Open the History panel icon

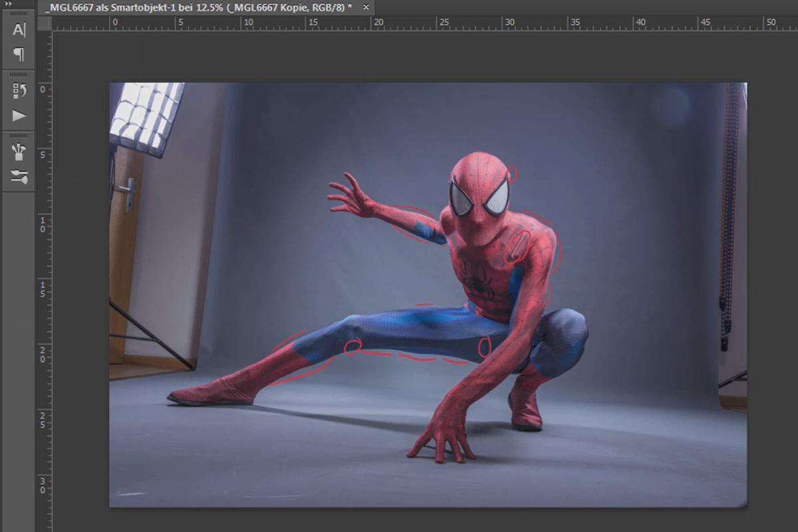(19, 90)
